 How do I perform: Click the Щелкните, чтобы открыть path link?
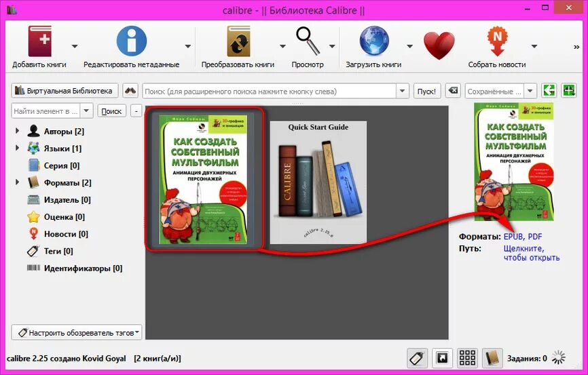tap(532, 253)
